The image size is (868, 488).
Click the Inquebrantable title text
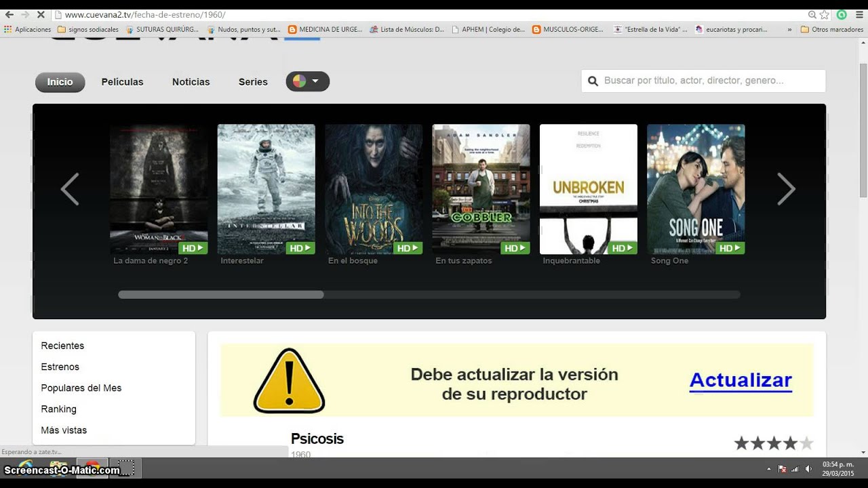[x=572, y=261]
